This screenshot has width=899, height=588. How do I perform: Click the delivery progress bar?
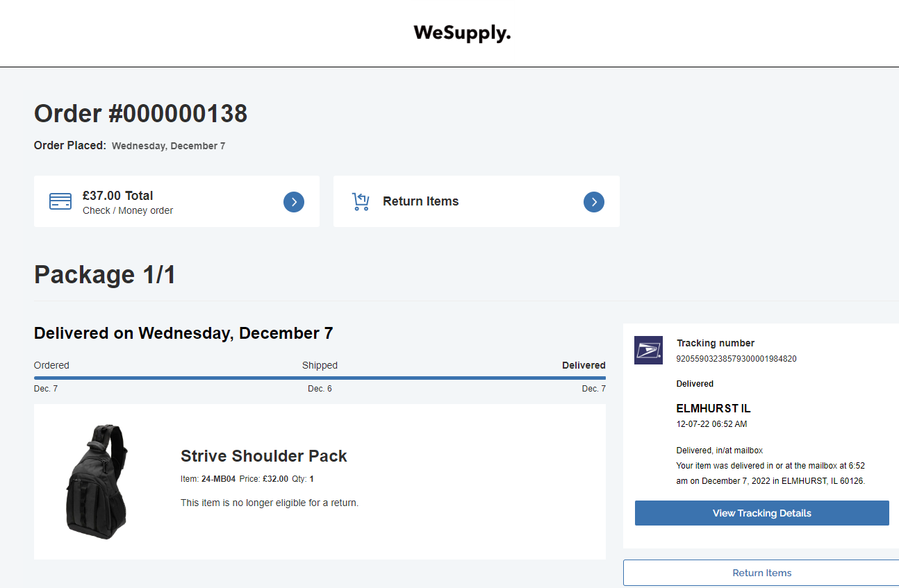[x=320, y=378]
